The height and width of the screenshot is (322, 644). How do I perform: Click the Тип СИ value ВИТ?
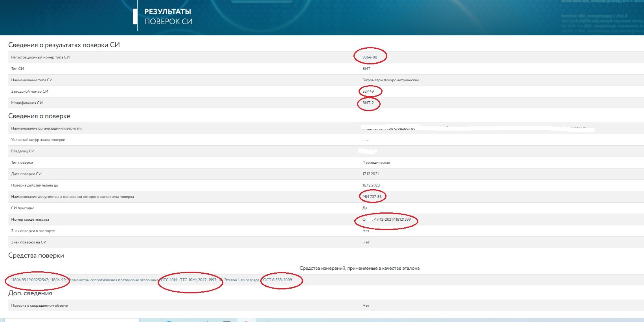(366, 69)
